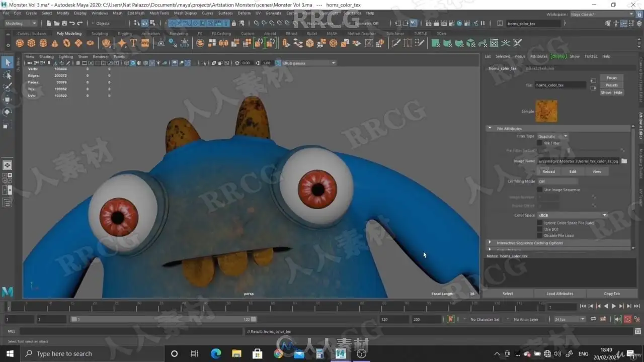Click go to input connection icon

pos(593,80)
